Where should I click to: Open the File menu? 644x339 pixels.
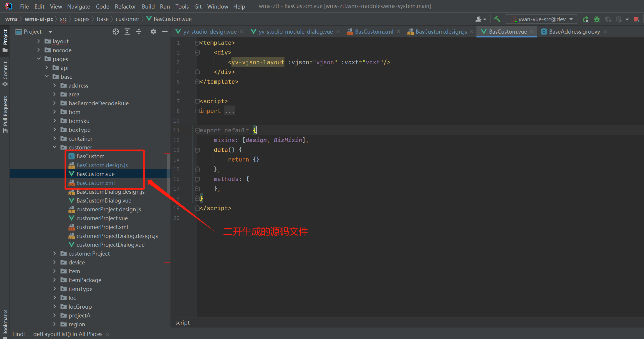[x=24, y=6]
